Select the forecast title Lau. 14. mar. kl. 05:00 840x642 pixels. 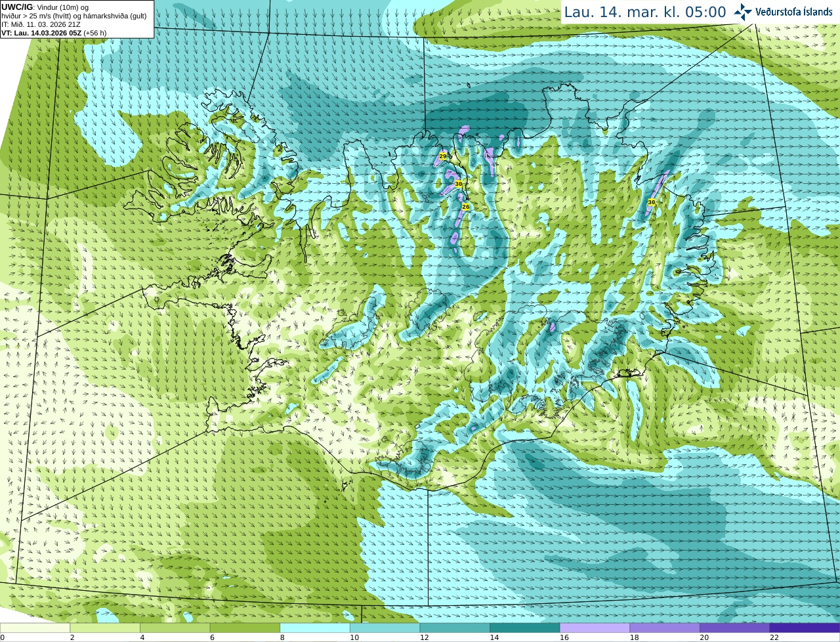645,12
